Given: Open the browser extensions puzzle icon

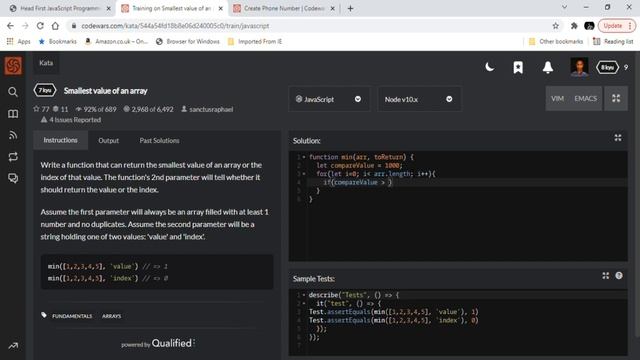Looking at the screenshot, I should pos(574,26).
